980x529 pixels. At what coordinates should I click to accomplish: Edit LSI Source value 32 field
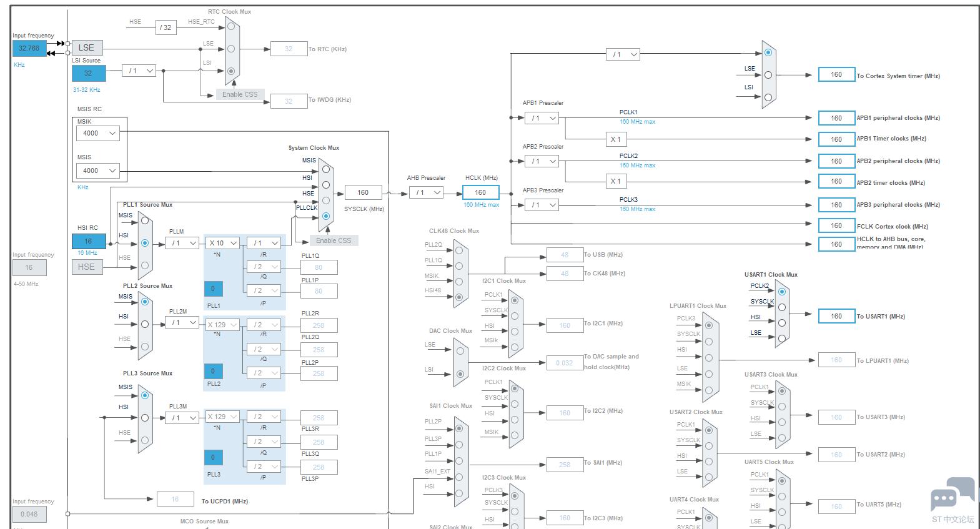click(x=89, y=73)
